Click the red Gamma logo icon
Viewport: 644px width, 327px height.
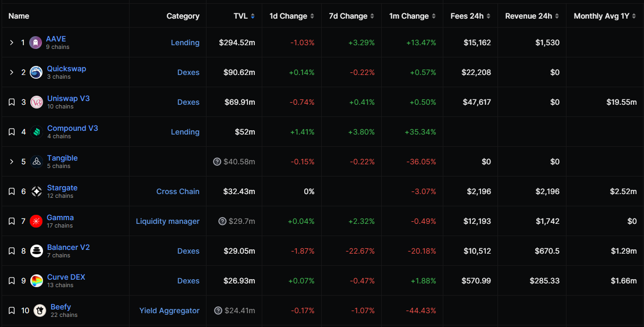[36, 221]
